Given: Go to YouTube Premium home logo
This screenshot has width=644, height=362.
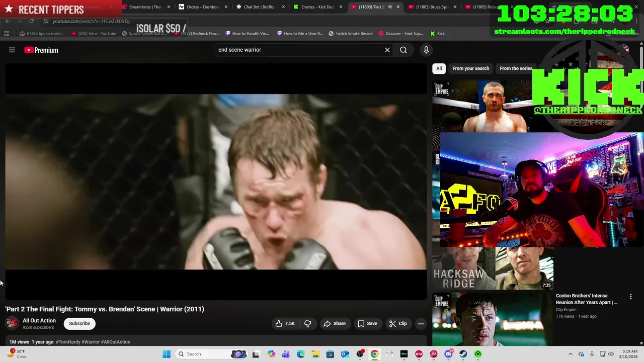Looking at the screenshot, I should tap(41, 50).
